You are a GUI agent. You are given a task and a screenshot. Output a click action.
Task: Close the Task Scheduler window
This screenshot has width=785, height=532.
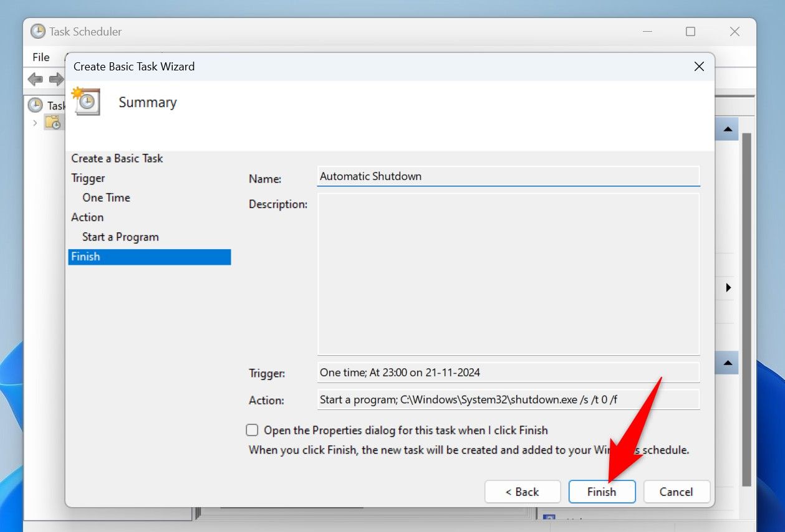click(734, 32)
